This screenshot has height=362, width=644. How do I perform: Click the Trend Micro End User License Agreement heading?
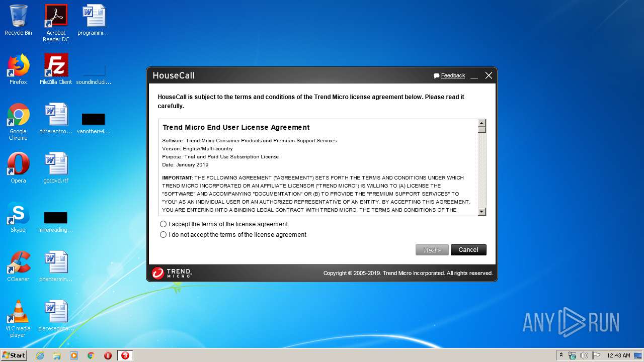[236, 127]
